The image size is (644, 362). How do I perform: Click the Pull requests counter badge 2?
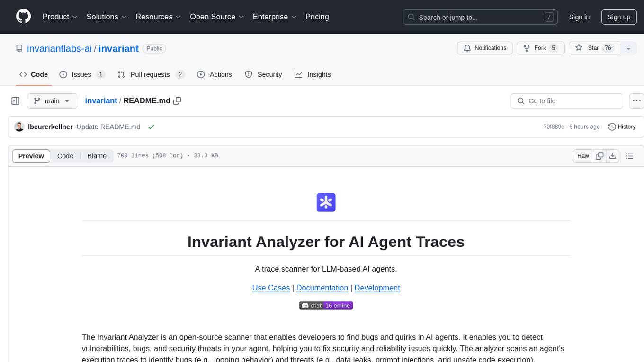(x=180, y=74)
